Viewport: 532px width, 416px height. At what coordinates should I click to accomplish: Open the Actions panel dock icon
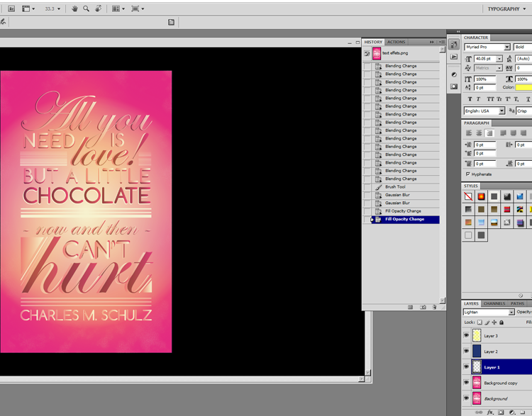[x=454, y=57]
